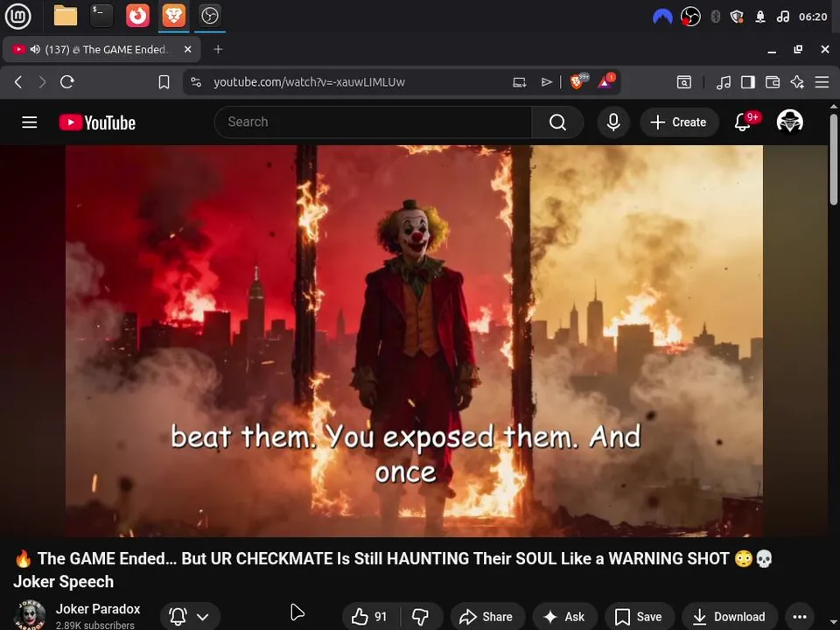Select The GAME Ended browser tab
The height and width of the screenshot is (630, 840).
(101, 49)
